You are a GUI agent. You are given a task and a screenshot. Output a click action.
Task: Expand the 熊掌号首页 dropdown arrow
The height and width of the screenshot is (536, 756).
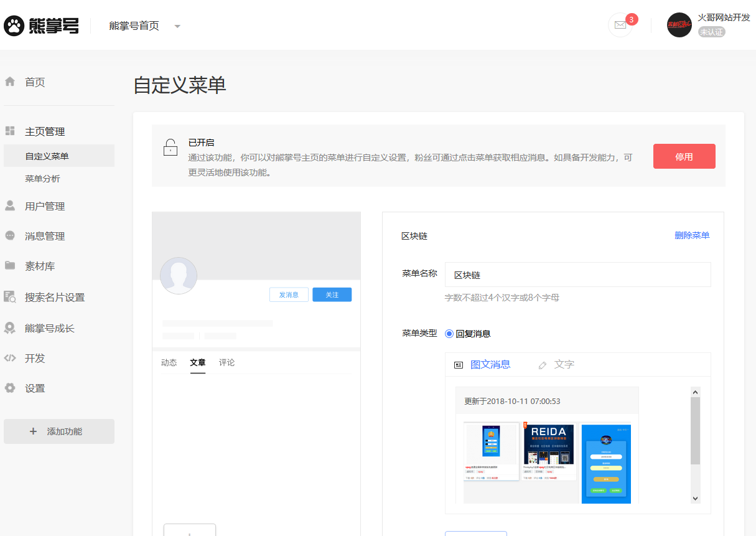pyautogui.click(x=177, y=26)
